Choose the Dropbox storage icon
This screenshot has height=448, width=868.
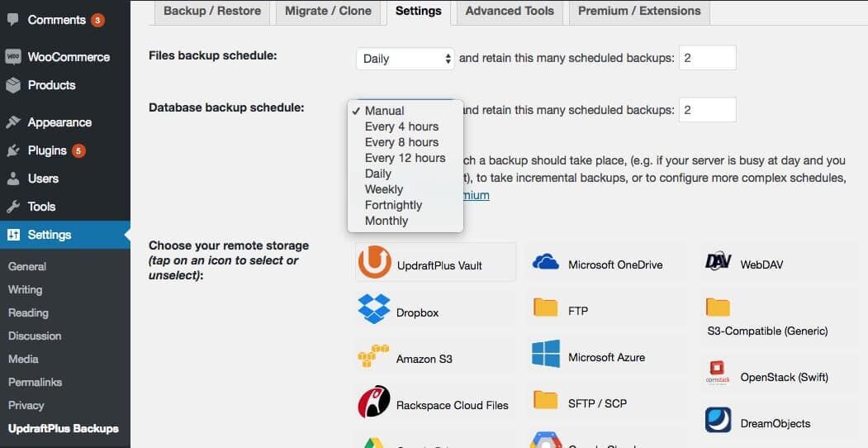[374, 310]
